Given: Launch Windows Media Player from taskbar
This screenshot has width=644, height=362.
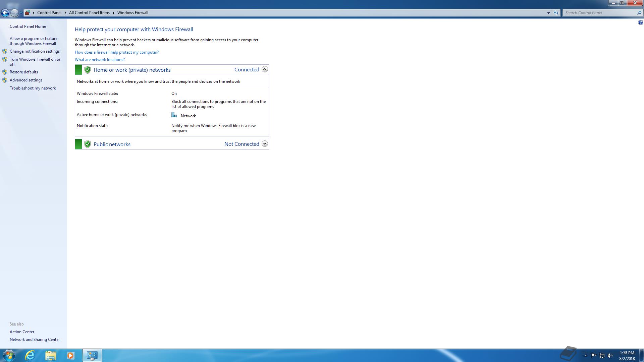Looking at the screenshot, I should pos(70,355).
